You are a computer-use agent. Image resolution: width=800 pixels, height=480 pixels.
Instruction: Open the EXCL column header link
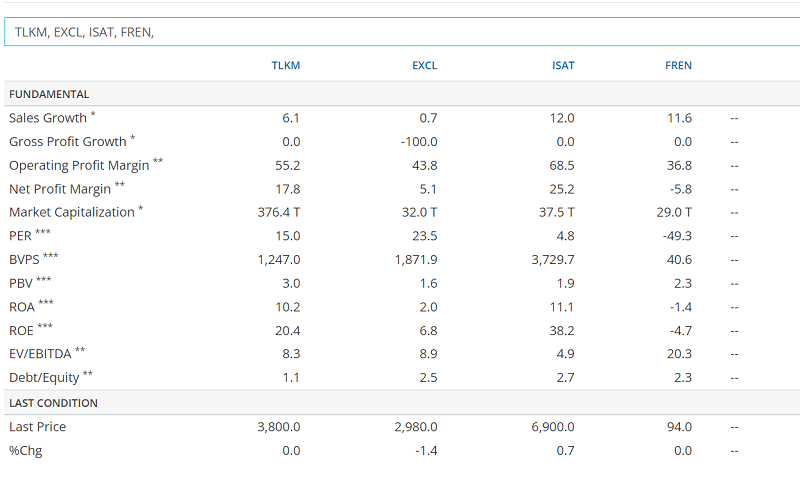424,65
